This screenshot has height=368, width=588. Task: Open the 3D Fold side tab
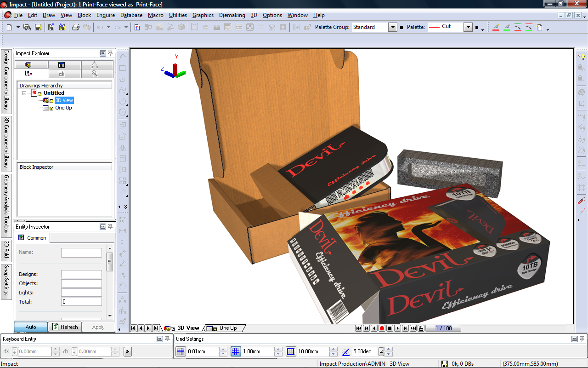tap(6, 250)
